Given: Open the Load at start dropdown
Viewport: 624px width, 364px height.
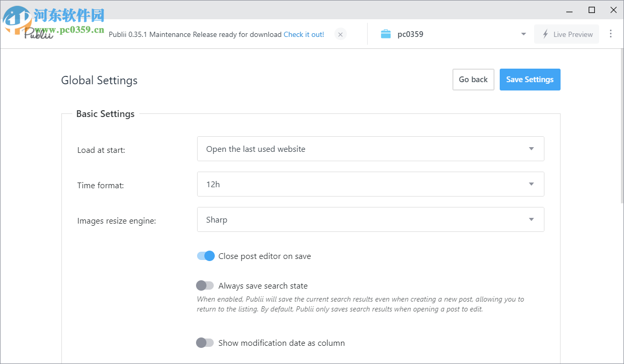Looking at the screenshot, I should coord(370,149).
